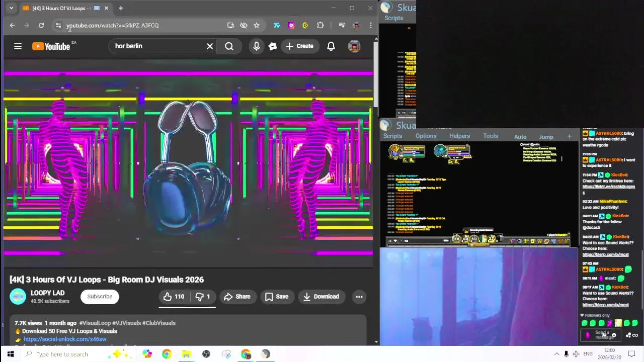Open the #ClubVisuals hashtag

click(x=159, y=323)
